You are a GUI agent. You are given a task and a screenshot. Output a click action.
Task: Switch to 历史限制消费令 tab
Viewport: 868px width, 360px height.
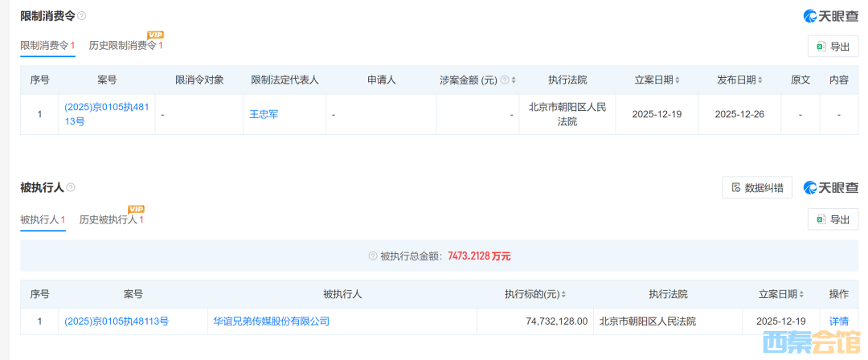123,46
